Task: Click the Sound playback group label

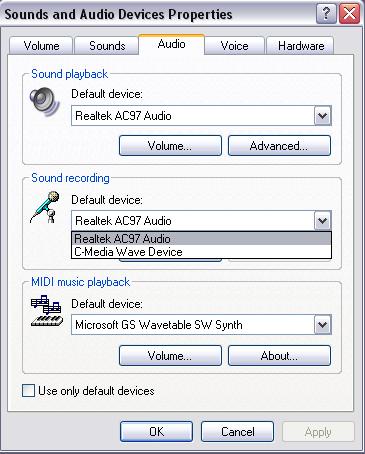Action: point(69,74)
